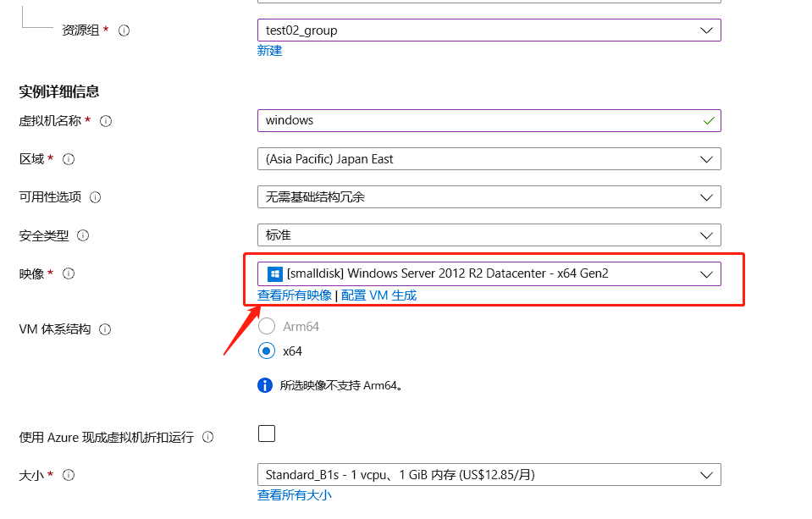Click 查看所有映像 link
This screenshot has width=812, height=519.
pyautogui.click(x=295, y=295)
